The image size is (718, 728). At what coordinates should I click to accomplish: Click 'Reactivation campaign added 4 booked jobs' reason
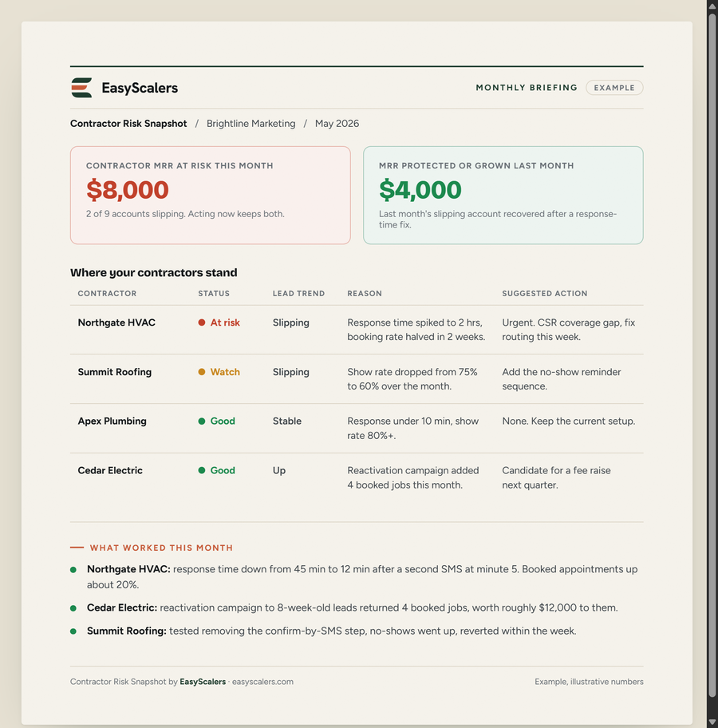click(x=413, y=477)
